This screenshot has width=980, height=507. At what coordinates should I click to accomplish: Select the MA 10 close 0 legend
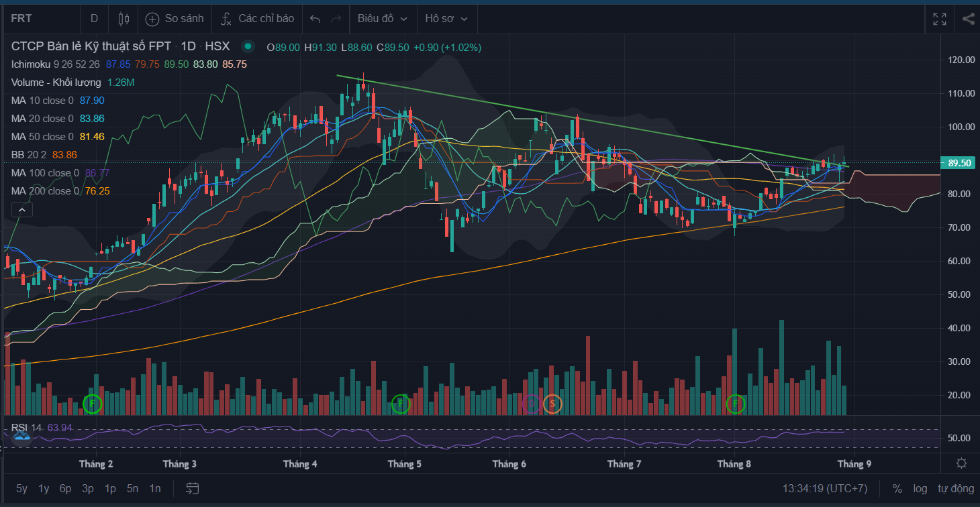pyautogui.click(x=43, y=101)
